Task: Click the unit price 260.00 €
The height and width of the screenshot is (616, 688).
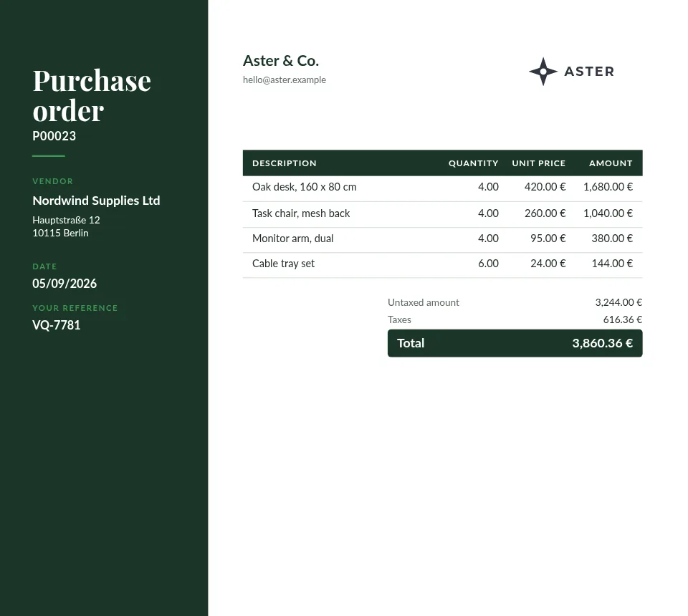Action: click(545, 213)
